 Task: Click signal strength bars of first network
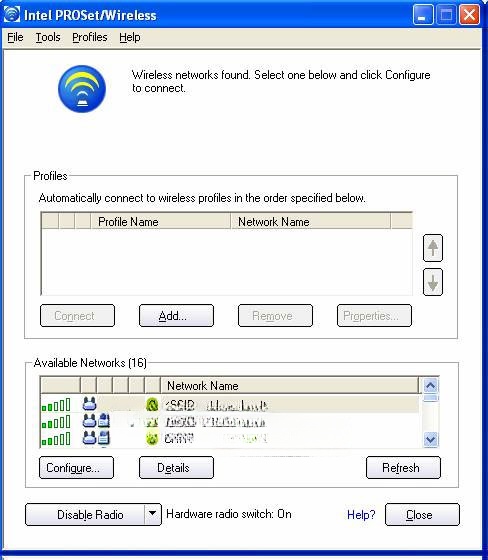[56, 405]
